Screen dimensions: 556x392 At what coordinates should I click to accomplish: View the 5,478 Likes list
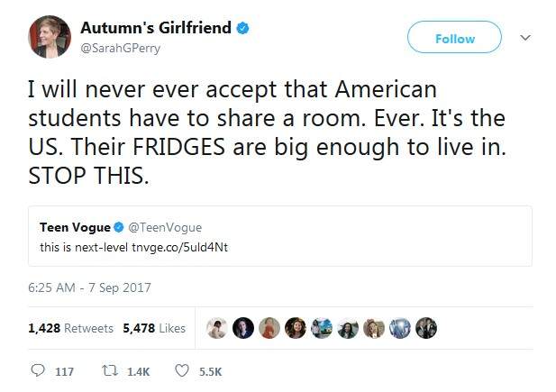tap(154, 329)
